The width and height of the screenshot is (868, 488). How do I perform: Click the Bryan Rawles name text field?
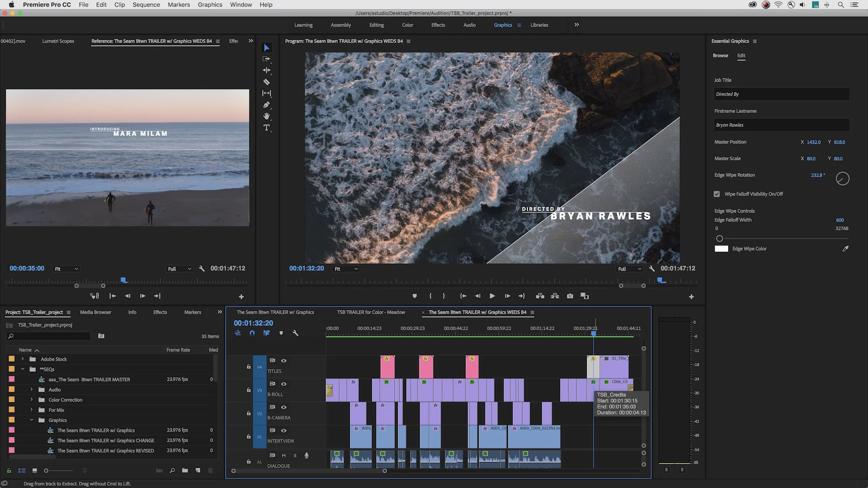click(x=781, y=125)
